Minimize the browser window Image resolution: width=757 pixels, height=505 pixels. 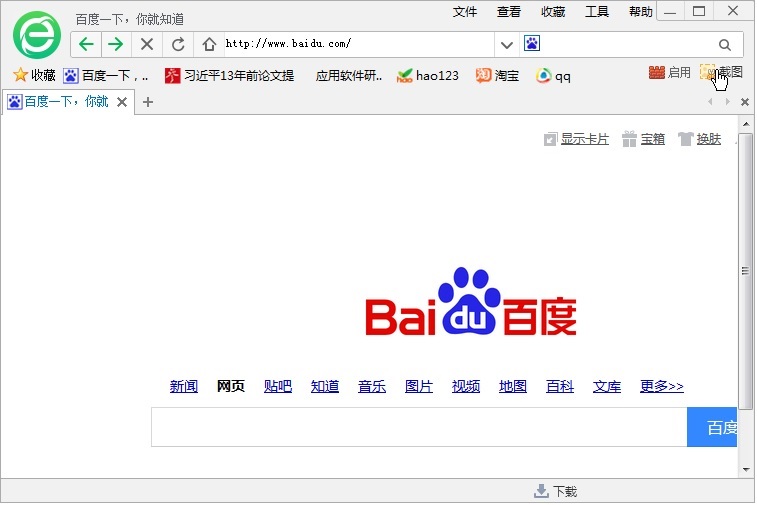(670, 12)
